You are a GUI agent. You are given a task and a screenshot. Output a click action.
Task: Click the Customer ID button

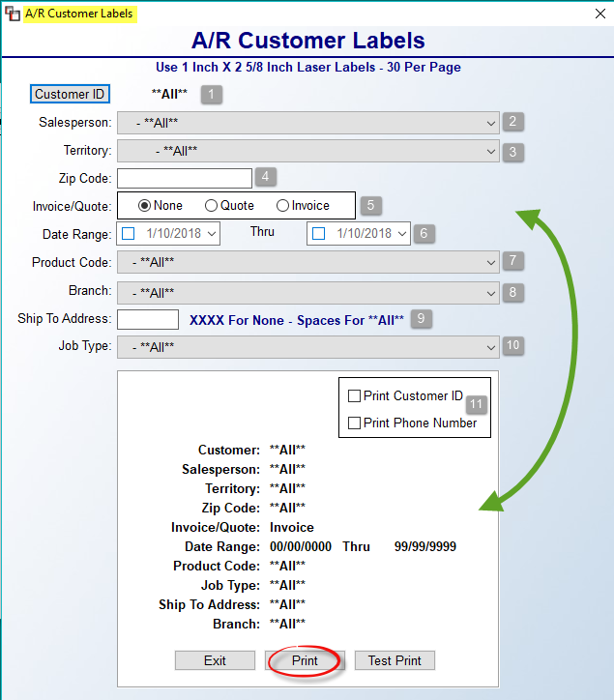click(70, 94)
